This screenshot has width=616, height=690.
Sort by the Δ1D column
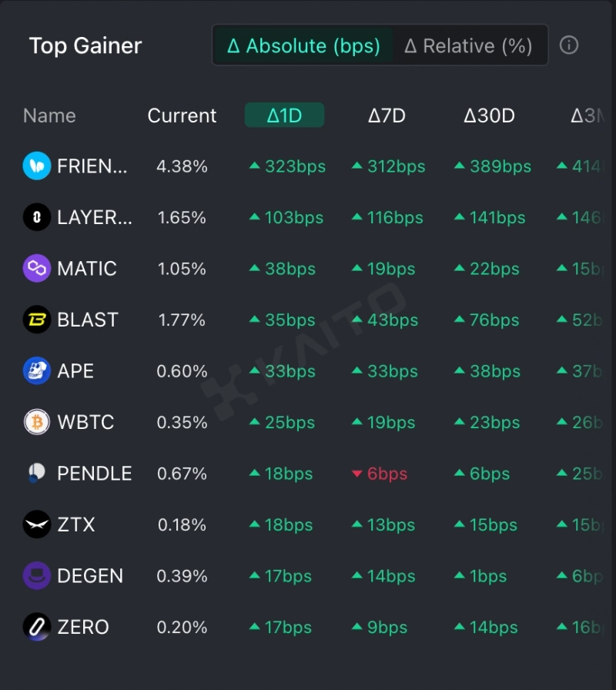[284, 116]
